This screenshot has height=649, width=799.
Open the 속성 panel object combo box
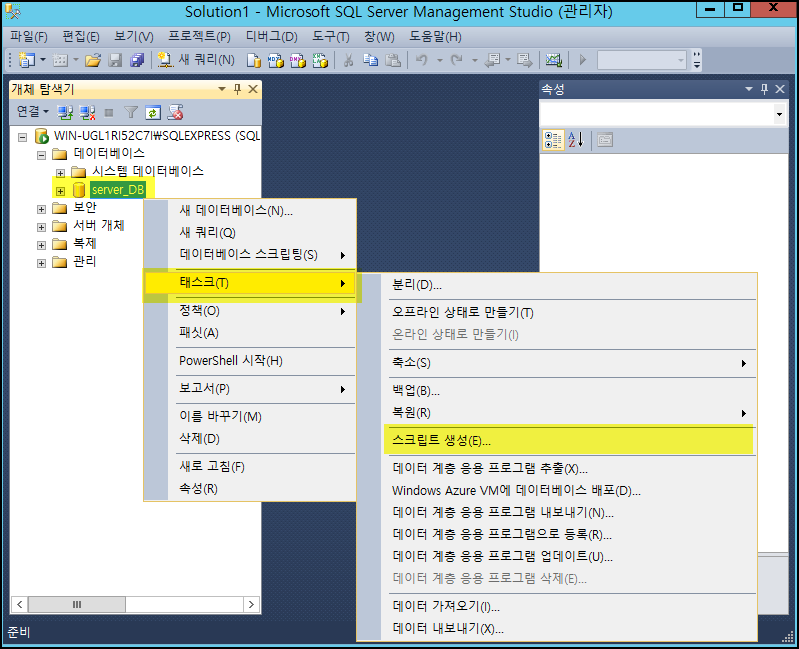pos(664,114)
